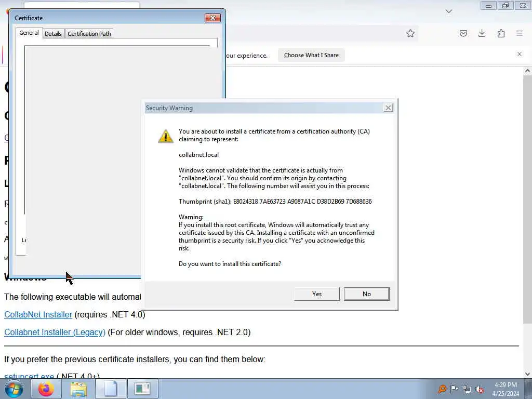532x399 pixels.
Task: Bookmark this page with the star icon
Action: tap(410, 33)
